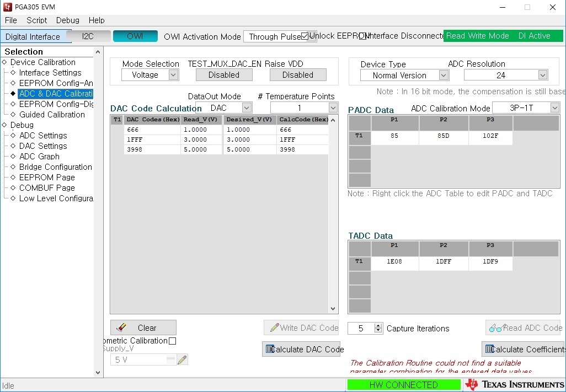Open EEPROM Config-Analog in the tree
The image size is (566, 392).
(x=56, y=83)
